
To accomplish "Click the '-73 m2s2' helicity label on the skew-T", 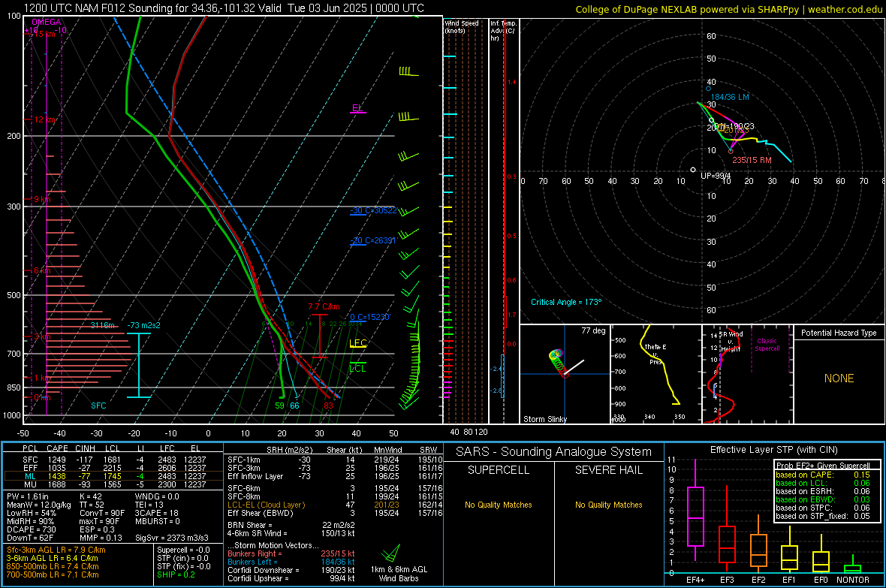I will click(143, 325).
